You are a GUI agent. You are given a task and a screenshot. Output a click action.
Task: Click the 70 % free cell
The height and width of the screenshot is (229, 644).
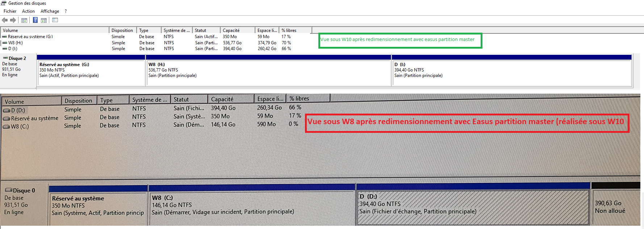[286, 43]
